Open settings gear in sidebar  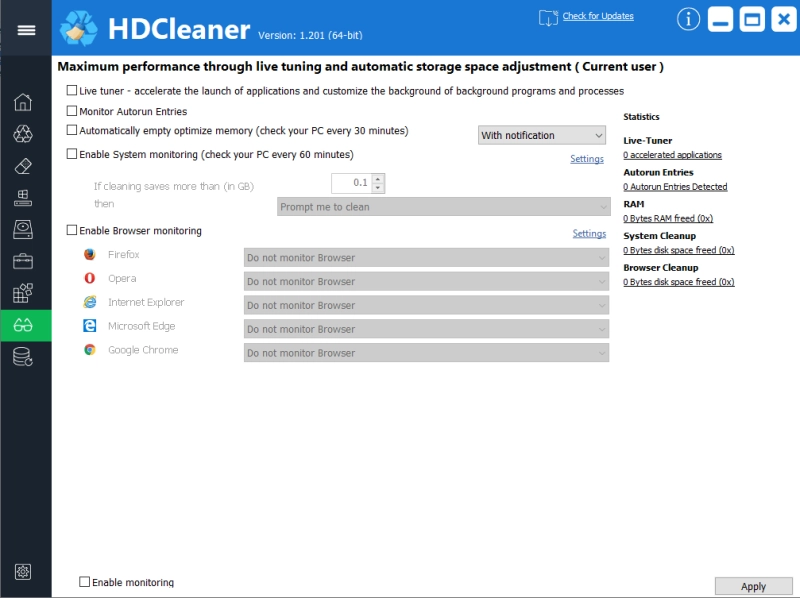point(23,571)
